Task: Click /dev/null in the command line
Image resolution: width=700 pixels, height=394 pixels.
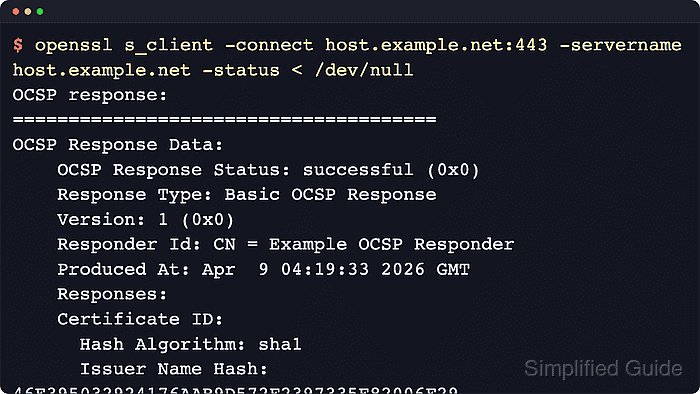Action: (364, 70)
